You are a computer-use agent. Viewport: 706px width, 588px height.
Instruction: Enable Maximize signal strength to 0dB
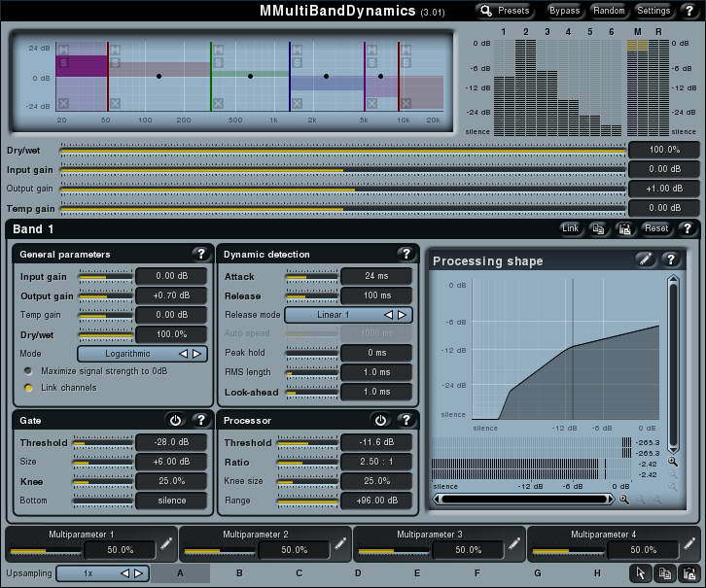tap(29, 371)
